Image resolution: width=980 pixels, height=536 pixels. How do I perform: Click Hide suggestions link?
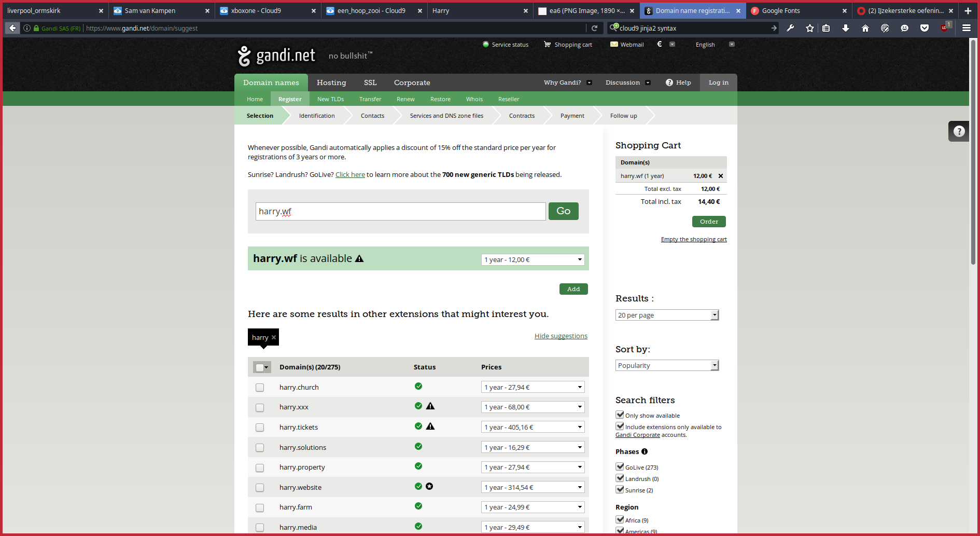[561, 336]
